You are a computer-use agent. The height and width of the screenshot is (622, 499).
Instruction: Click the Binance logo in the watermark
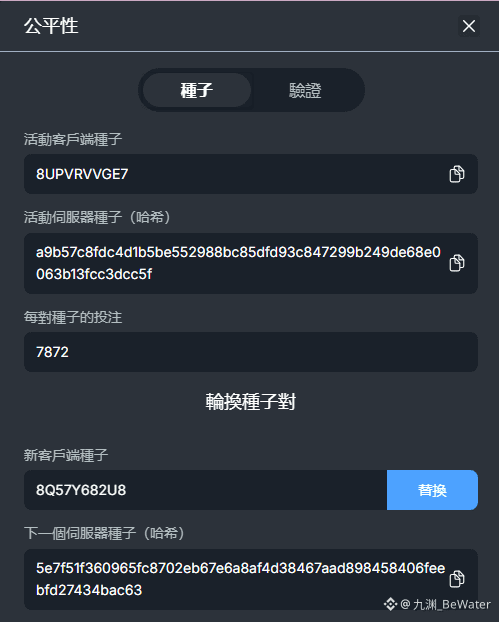[x=390, y=604]
